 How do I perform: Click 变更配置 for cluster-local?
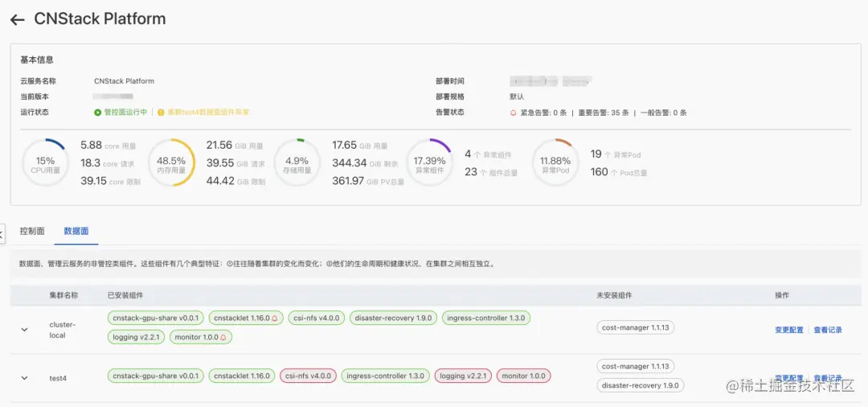[x=789, y=330]
